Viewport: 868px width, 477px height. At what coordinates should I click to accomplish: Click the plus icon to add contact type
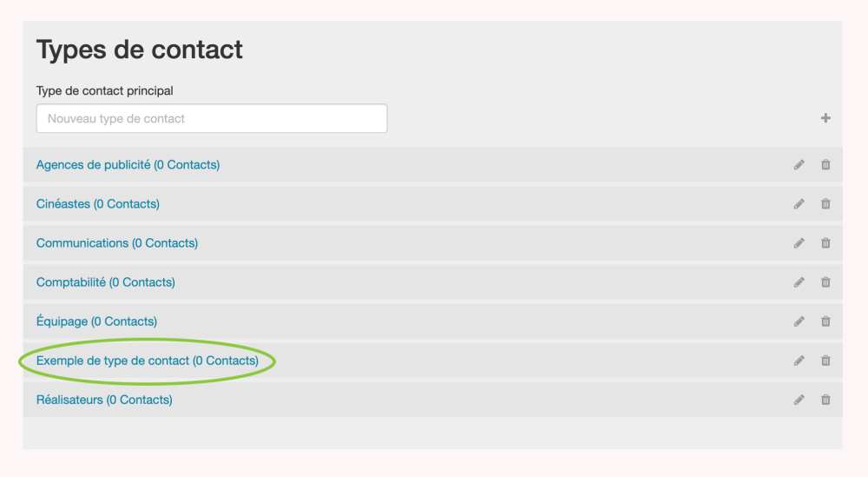[825, 118]
